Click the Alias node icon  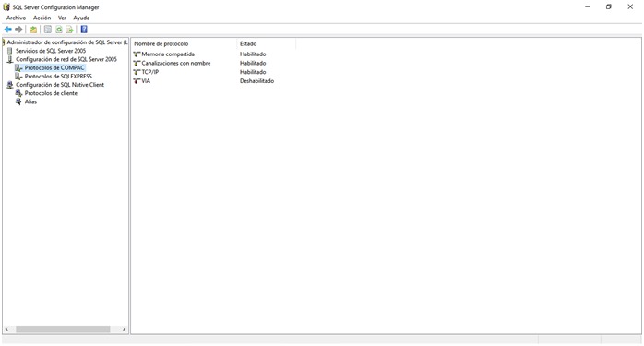coord(18,101)
